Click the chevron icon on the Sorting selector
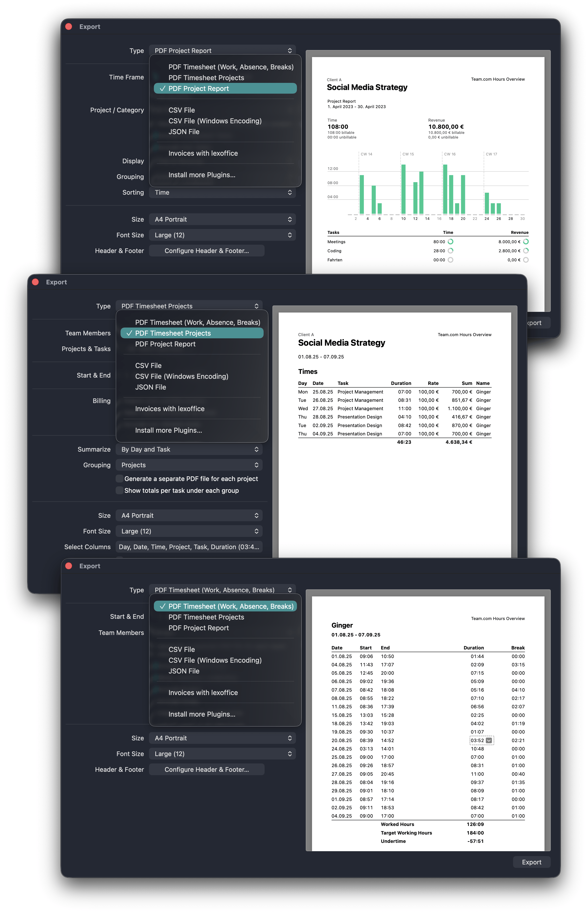This screenshot has height=912, width=588. point(290,192)
